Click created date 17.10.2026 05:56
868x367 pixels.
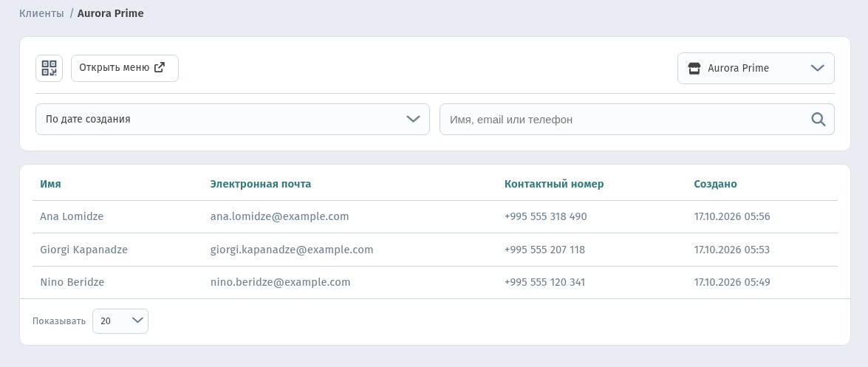point(732,216)
